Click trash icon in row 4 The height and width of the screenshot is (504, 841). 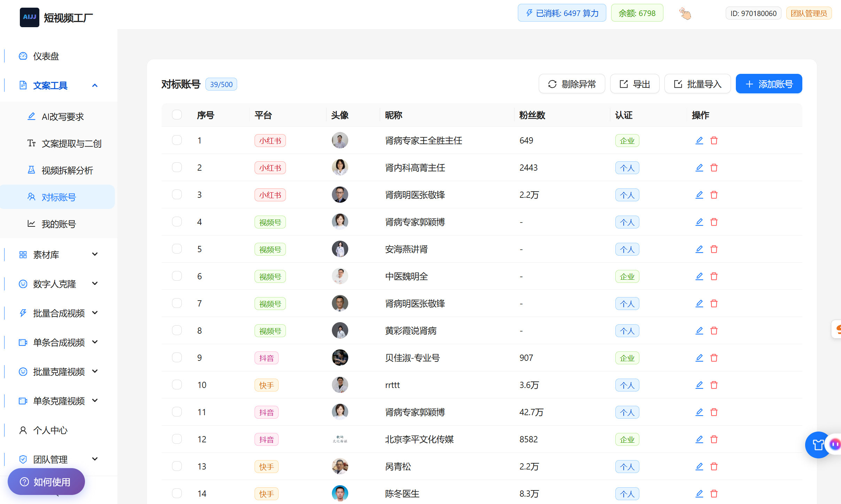[714, 222]
